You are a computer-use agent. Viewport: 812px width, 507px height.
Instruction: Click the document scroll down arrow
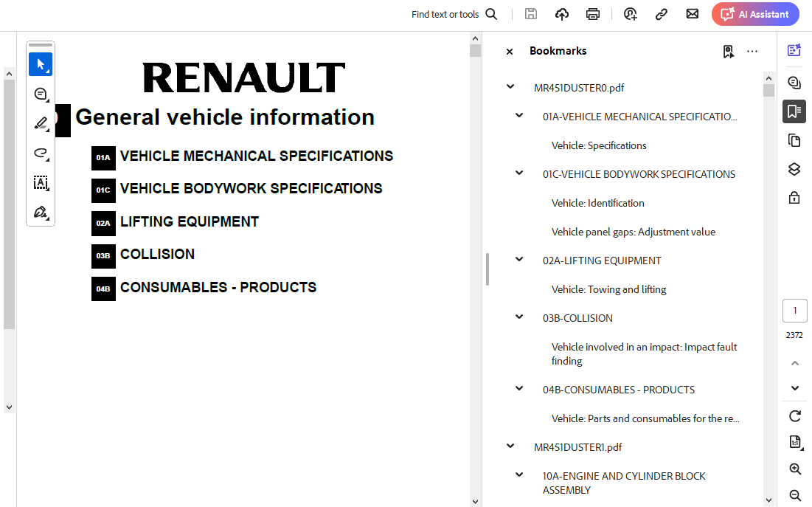pyautogui.click(x=476, y=501)
